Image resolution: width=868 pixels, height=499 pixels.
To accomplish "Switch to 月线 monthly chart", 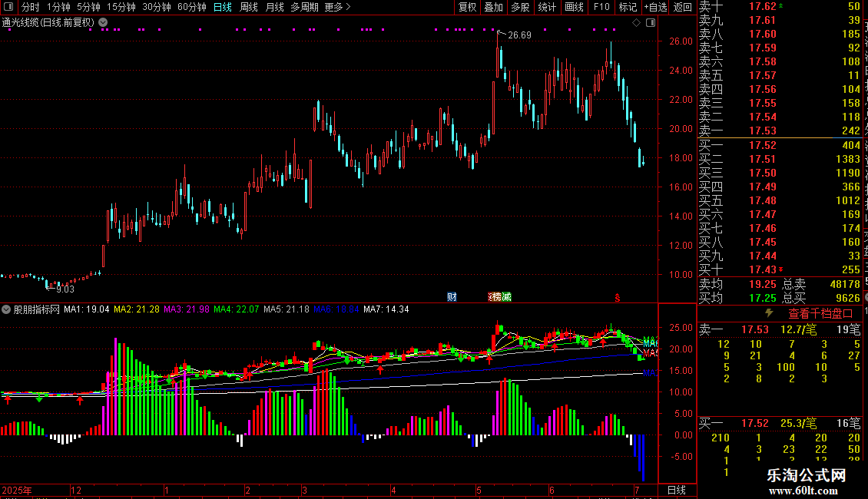I will point(274,7).
